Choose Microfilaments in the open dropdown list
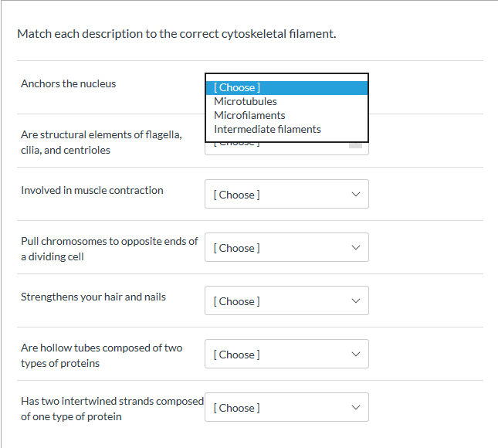 coord(249,115)
